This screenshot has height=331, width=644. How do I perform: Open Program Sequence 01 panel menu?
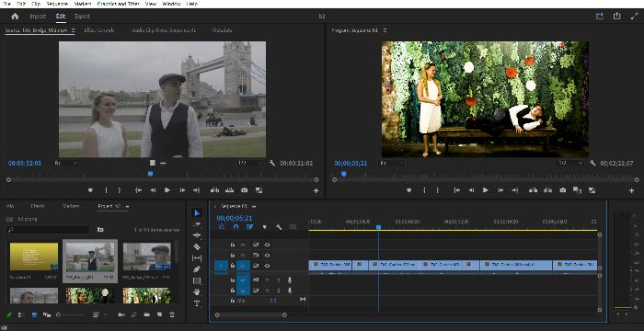pyautogui.click(x=385, y=30)
